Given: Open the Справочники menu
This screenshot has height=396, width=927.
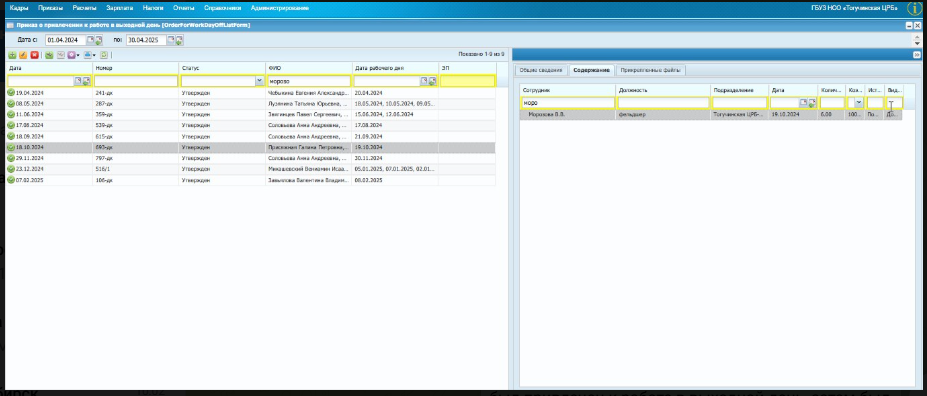Looking at the screenshot, I should pyautogui.click(x=223, y=8).
